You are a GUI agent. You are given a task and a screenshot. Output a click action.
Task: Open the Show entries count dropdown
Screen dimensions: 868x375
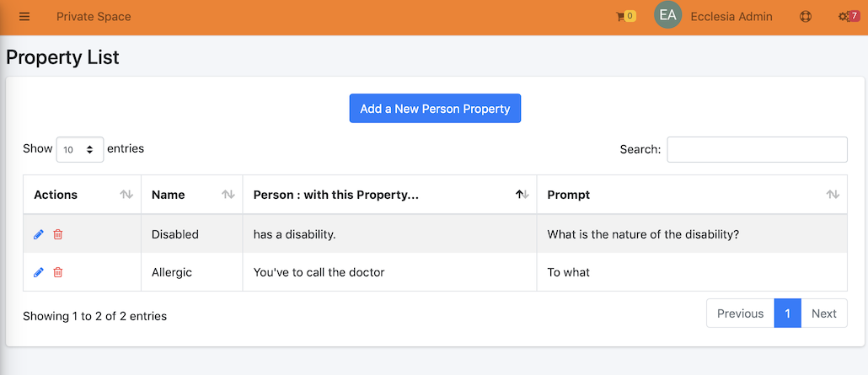[x=80, y=149]
